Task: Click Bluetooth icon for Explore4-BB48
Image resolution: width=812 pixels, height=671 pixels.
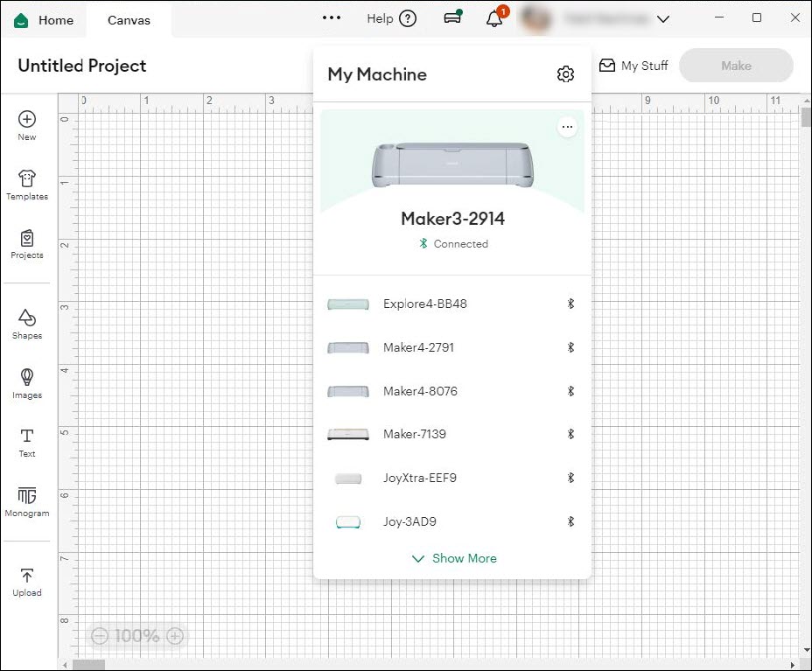Action: pos(570,304)
